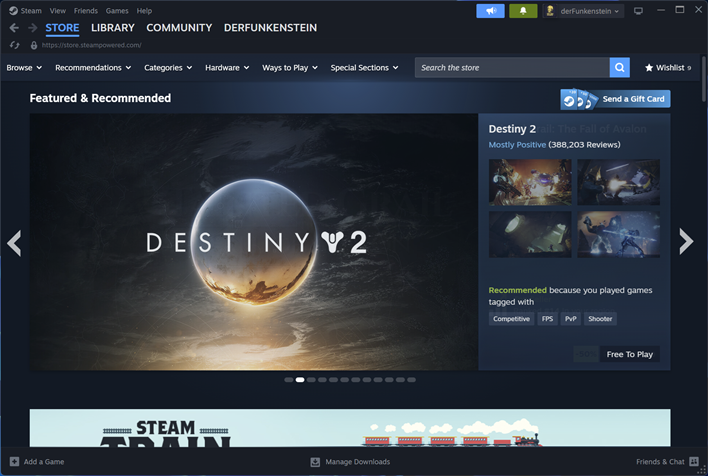The width and height of the screenshot is (708, 476).
Task: Show next featured game with right carousel arrow
Action: point(686,242)
